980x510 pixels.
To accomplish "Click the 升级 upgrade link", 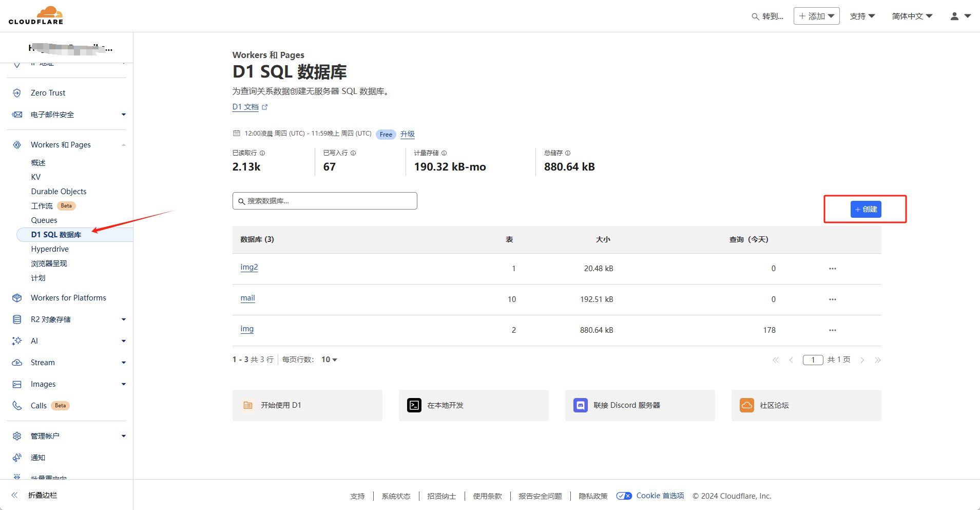I will pos(408,134).
